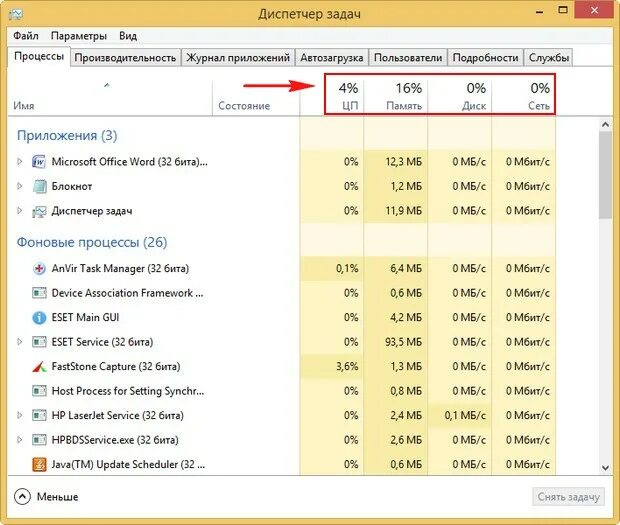
Task: Click the ESET Main GUI icon
Action: point(39,317)
